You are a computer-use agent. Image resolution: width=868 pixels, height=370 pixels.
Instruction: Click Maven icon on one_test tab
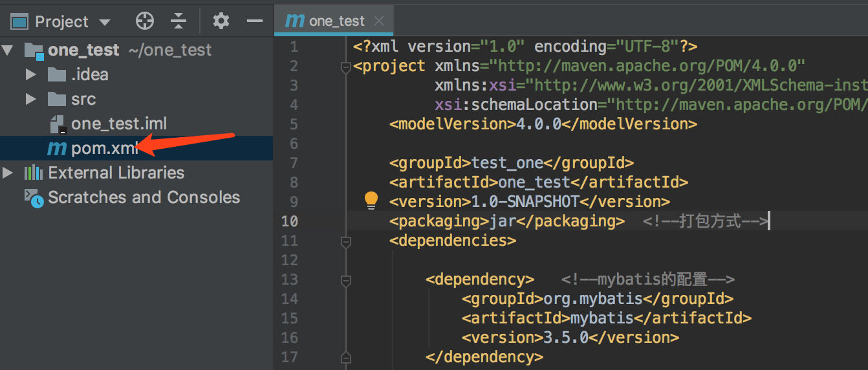(x=295, y=21)
